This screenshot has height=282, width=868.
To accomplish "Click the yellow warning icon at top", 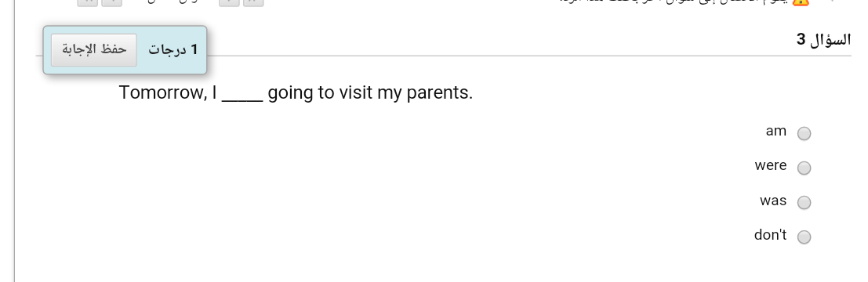I will [x=801, y=2].
